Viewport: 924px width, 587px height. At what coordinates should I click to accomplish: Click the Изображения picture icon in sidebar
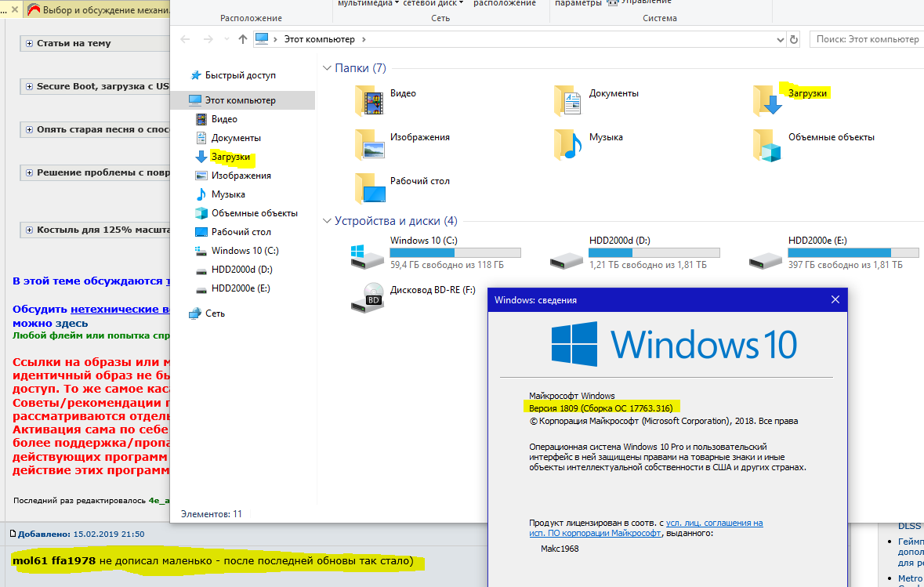tap(201, 176)
